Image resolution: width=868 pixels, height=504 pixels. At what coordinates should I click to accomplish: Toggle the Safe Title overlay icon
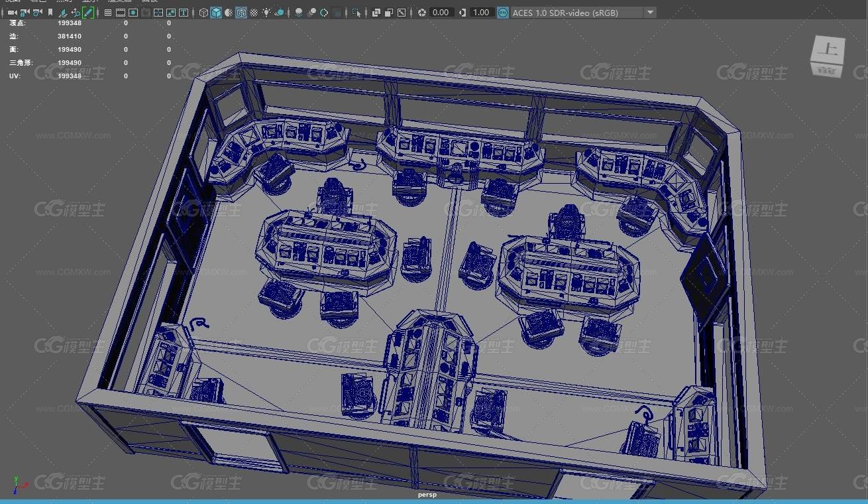pos(183,13)
